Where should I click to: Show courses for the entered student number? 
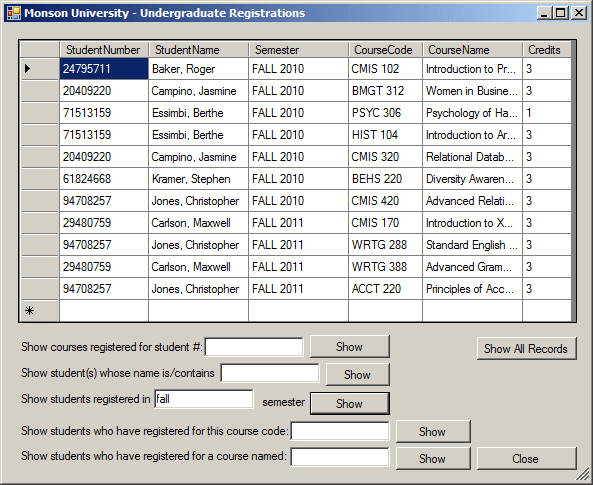pyautogui.click(x=349, y=347)
